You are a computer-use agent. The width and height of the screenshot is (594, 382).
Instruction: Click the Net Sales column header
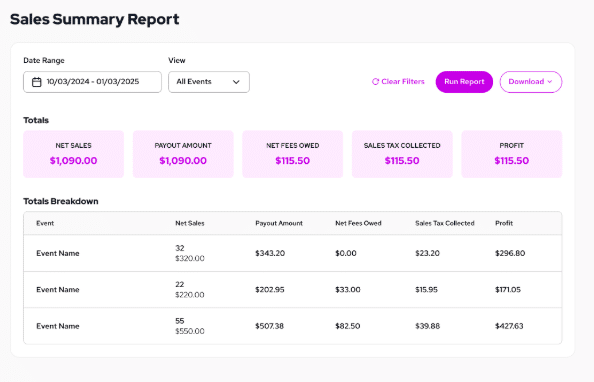pos(190,223)
